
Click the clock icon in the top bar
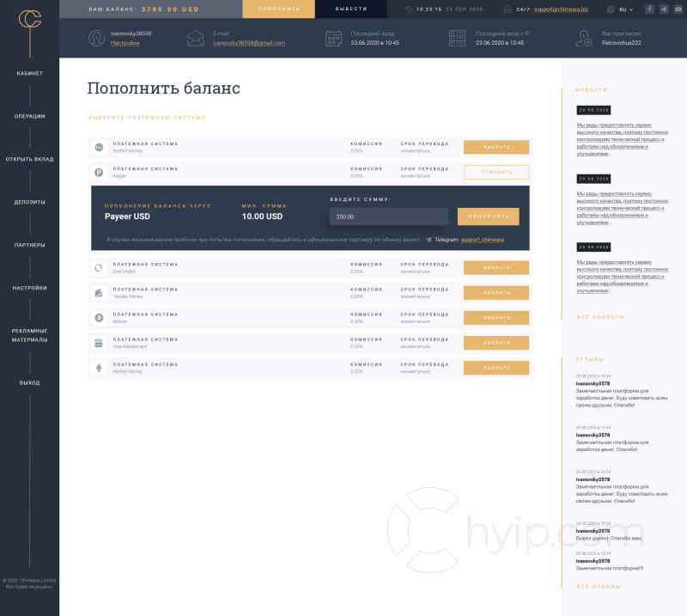coord(409,9)
